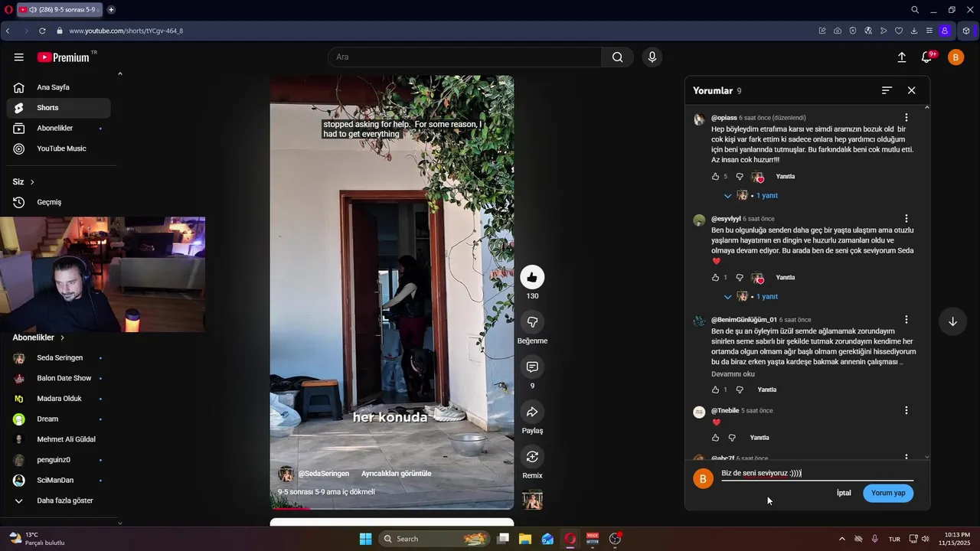Click Ayrıcalıkları görüntüle on the video
Image resolution: width=980 pixels, height=551 pixels.
396,474
